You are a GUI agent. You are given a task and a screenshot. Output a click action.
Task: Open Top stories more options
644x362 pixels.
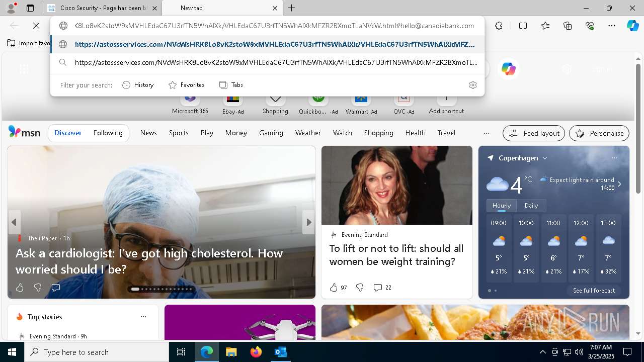pos(143,317)
